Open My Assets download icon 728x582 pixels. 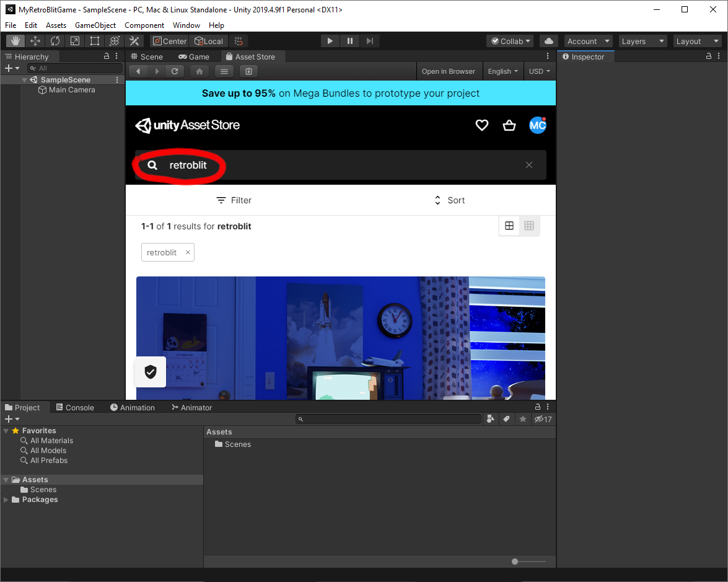[249, 71]
